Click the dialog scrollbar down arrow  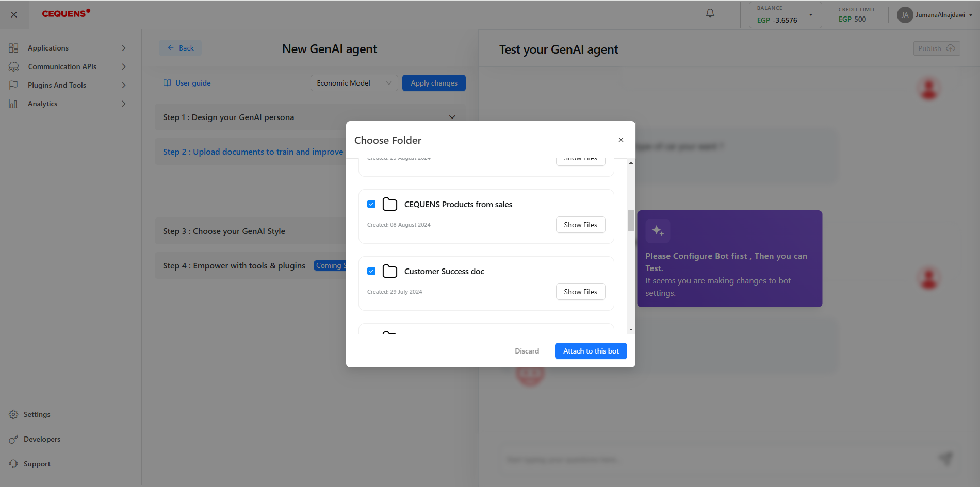click(631, 330)
